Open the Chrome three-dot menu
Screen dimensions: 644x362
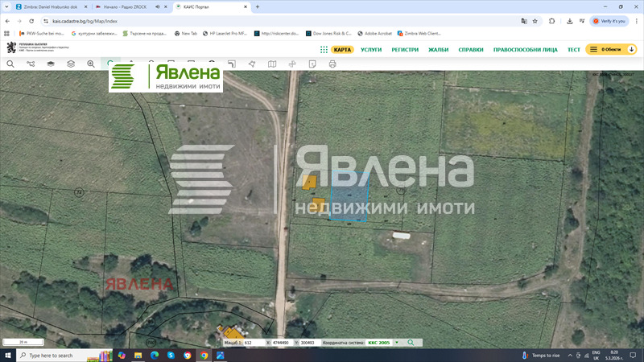pyautogui.click(x=635, y=21)
